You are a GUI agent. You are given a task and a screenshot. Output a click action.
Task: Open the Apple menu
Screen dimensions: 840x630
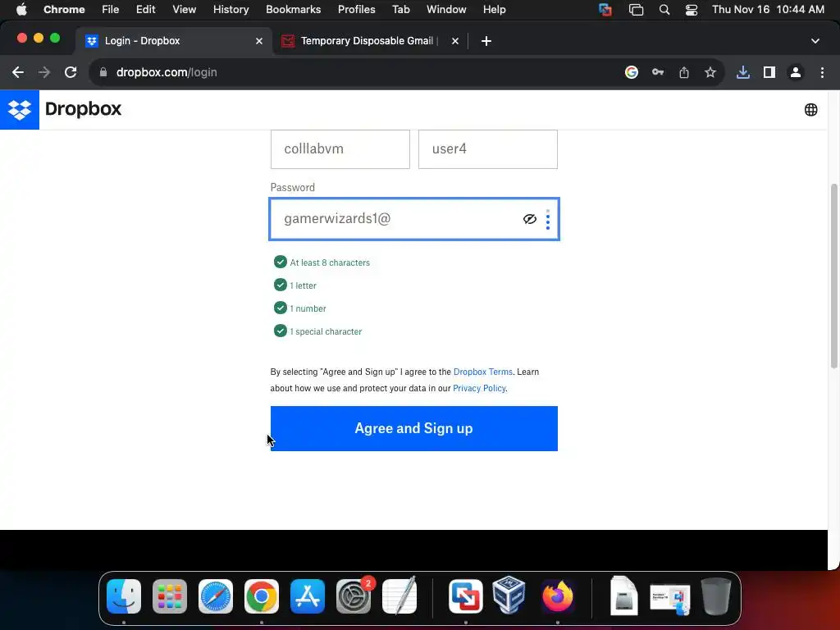click(21, 9)
